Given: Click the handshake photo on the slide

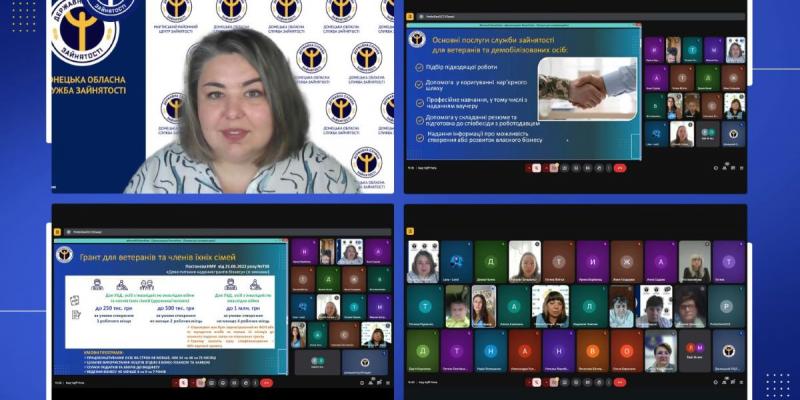Looking at the screenshot, I should 587,89.
